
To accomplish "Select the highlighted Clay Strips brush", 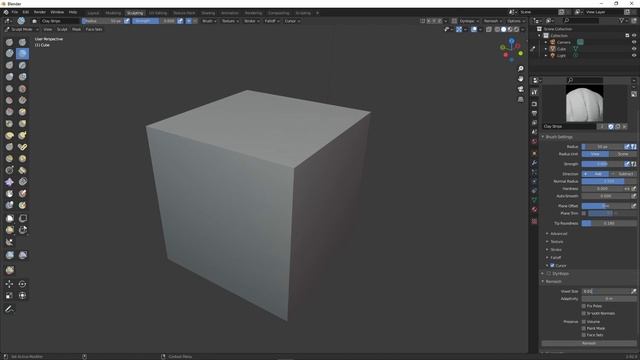I will tap(22, 53).
